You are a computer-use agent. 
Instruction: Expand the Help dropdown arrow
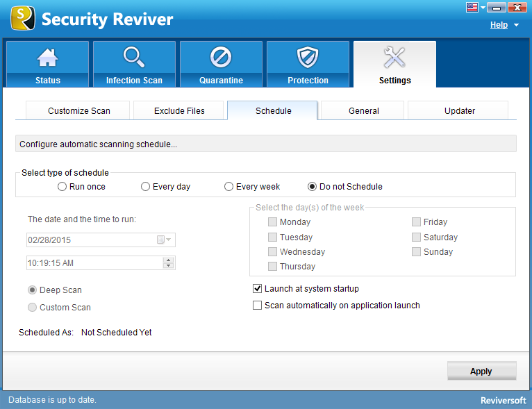tap(517, 25)
